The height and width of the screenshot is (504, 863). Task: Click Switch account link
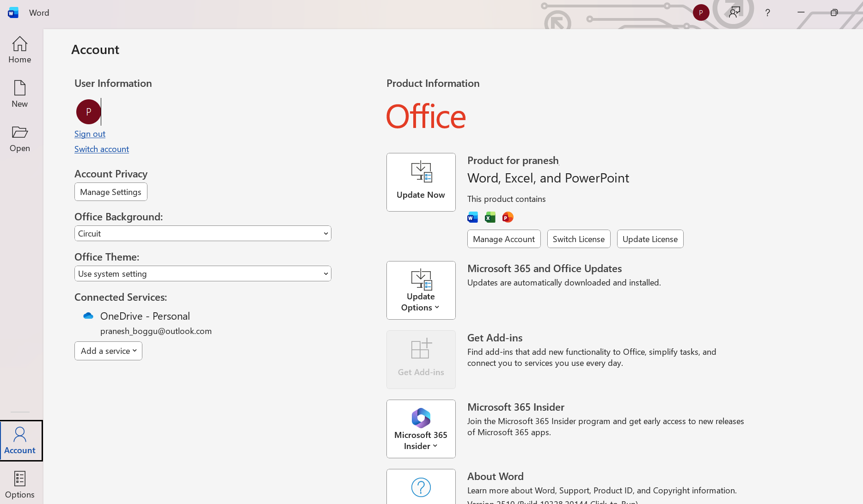[102, 149]
